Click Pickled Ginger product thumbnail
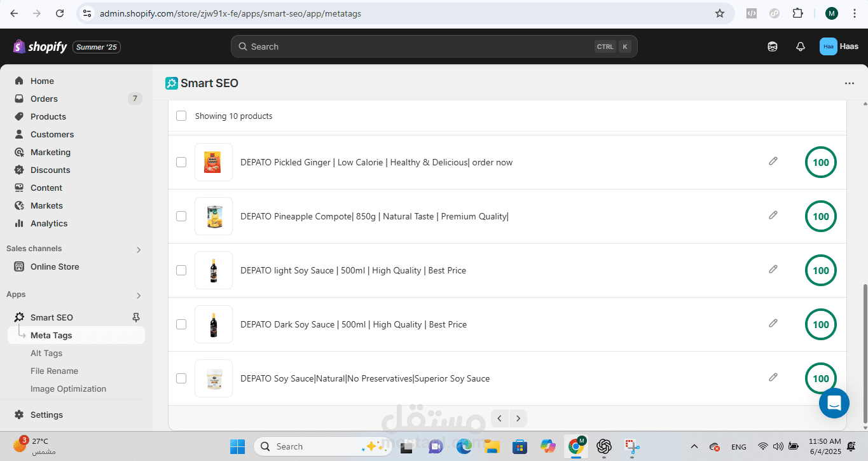The image size is (868, 461). tap(214, 162)
